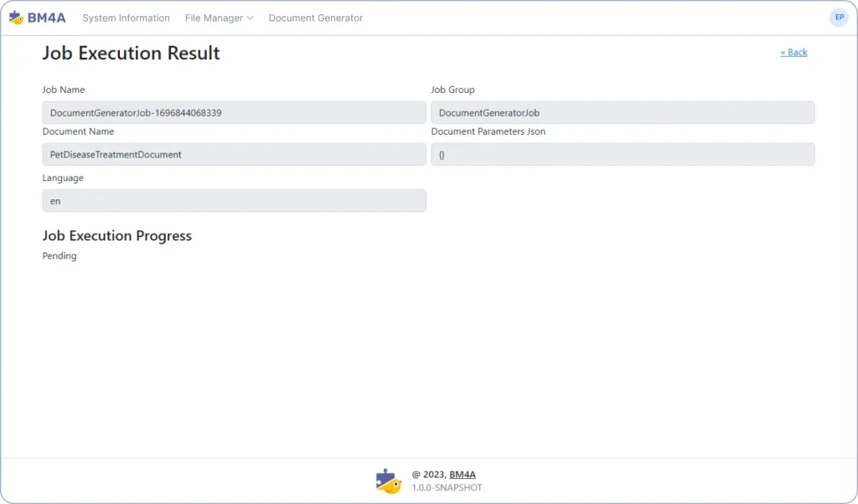The height and width of the screenshot is (504, 858).
Task: Click the BM4A bird logo in navbar
Action: click(17, 18)
